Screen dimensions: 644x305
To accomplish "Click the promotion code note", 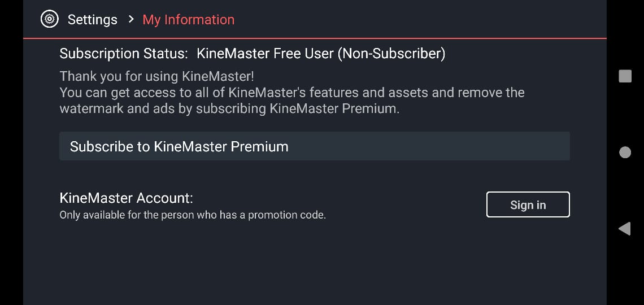I will (x=193, y=215).
